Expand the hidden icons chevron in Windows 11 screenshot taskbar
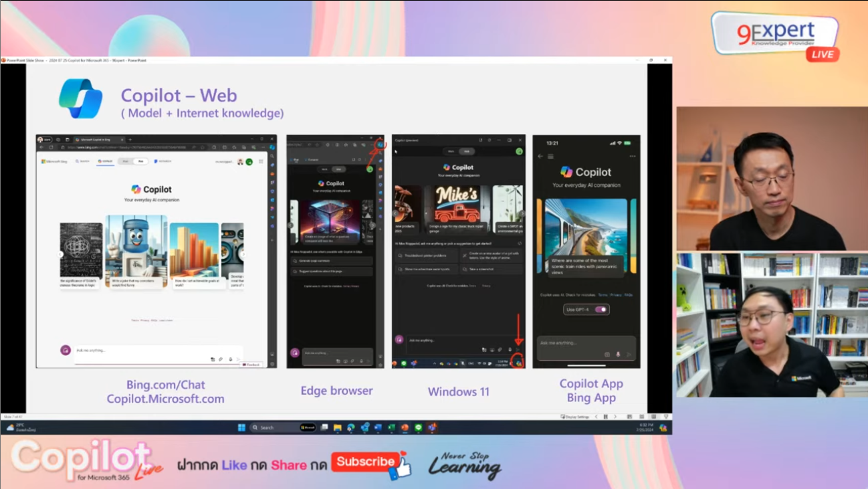The width and height of the screenshot is (868, 489). (434, 362)
